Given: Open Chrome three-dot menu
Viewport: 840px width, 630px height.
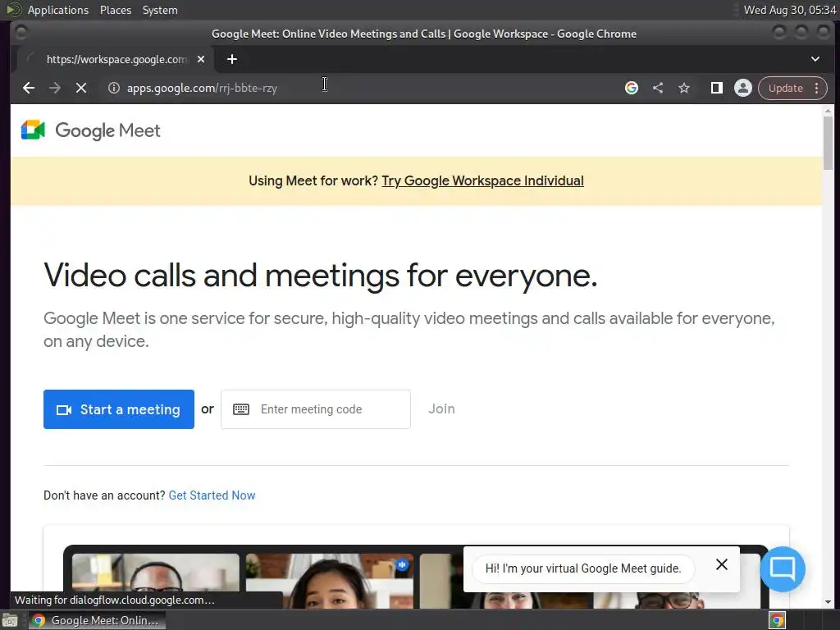Looking at the screenshot, I should pos(816,88).
